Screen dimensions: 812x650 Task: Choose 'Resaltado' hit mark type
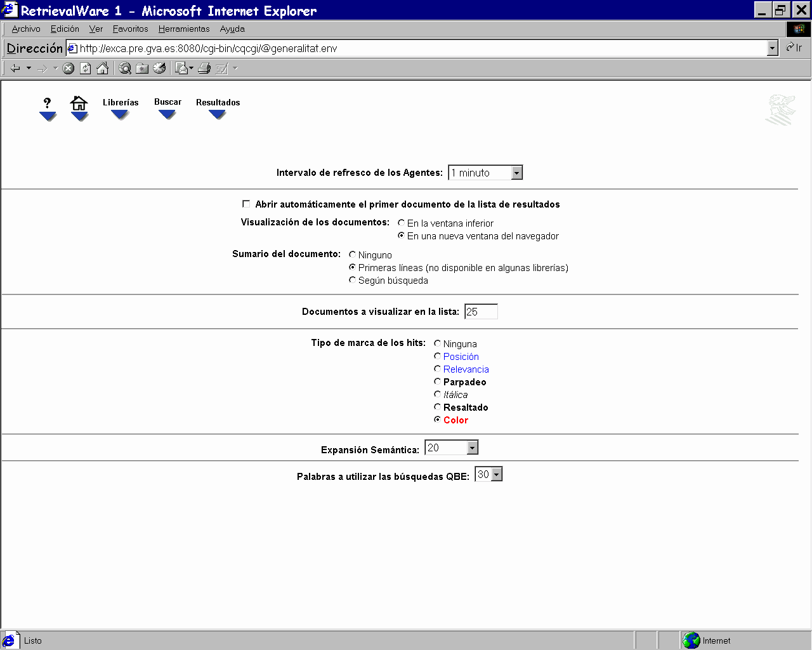click(x=437, y=407)
